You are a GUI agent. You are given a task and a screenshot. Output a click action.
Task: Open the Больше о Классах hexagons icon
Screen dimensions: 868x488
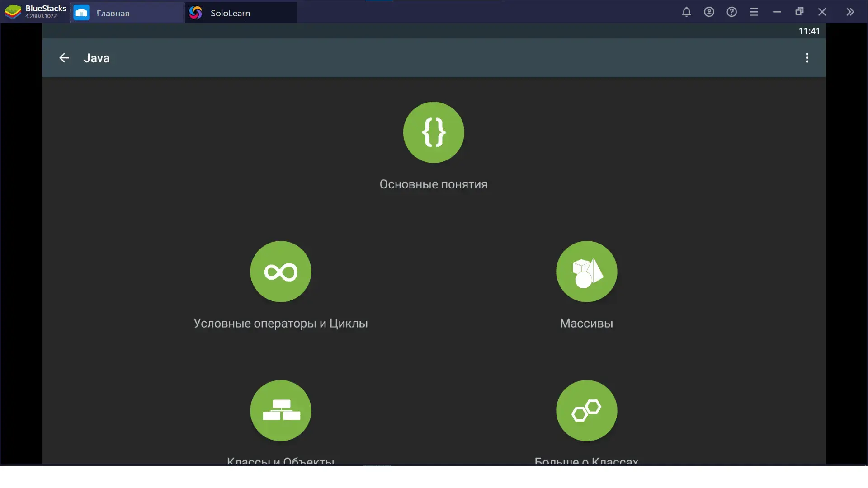pos(586,411)
